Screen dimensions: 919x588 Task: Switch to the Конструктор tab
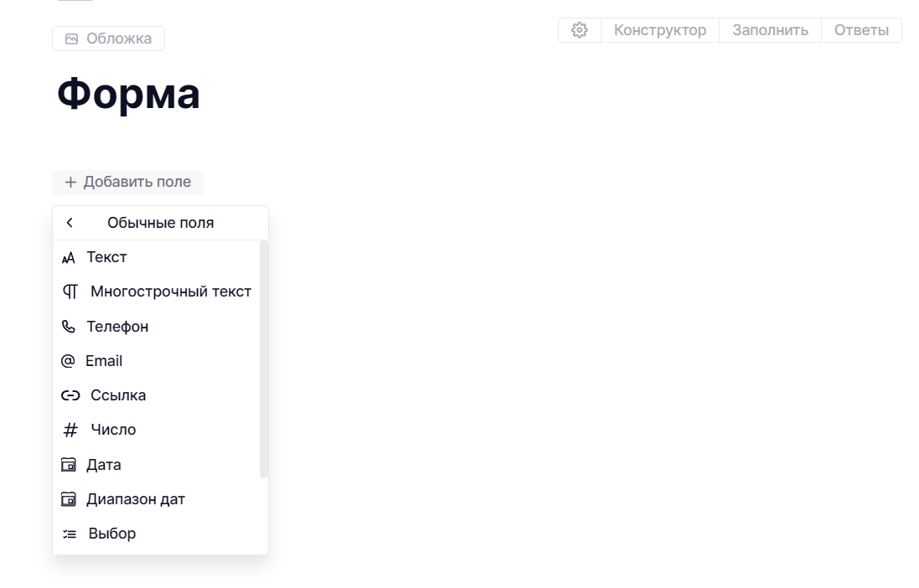coord(659,30)
